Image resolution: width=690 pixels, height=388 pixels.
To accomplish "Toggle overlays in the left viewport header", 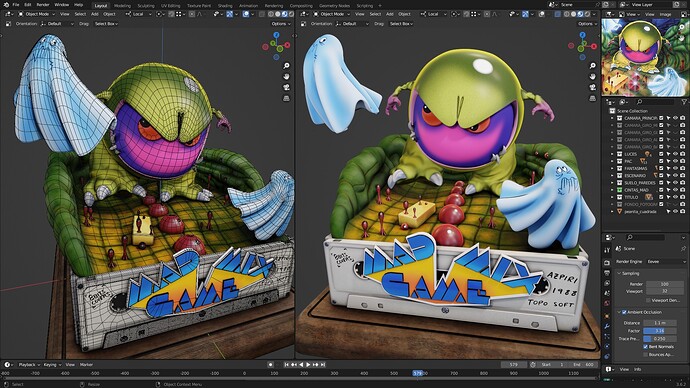I will coord(246,14).
